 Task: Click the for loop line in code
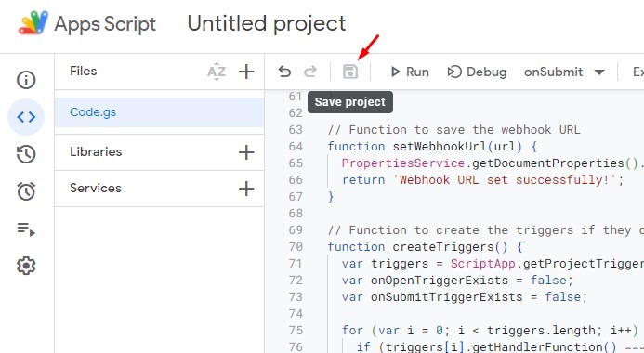point(490,331)
